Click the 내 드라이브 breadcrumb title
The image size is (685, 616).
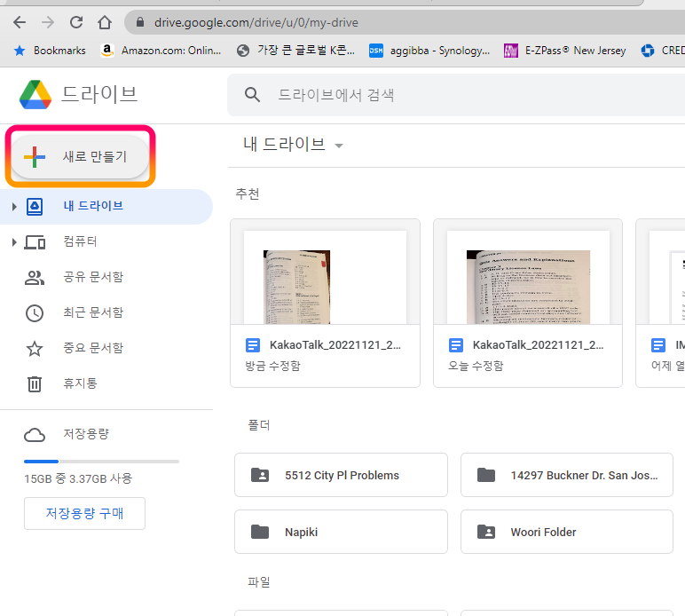click(285, 144)
